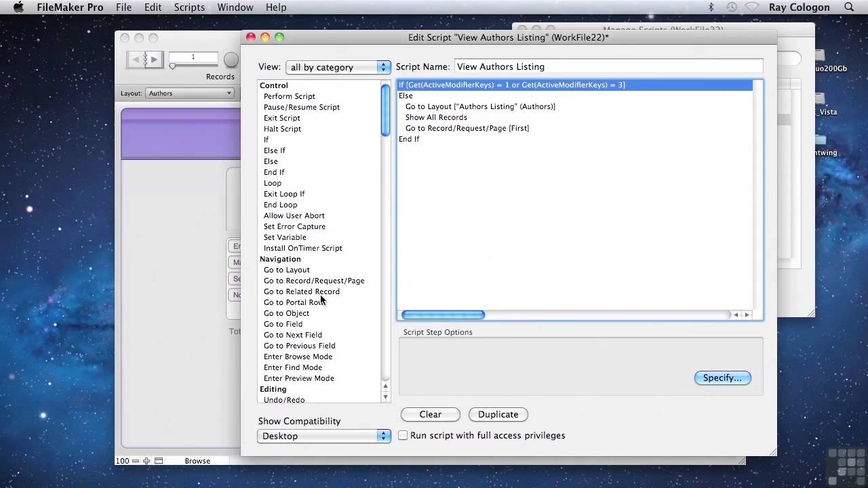This screenshot has height=488, width=868.
Task: Toggle status toolbar icon at bottom
Action: (x=159, y=461)
